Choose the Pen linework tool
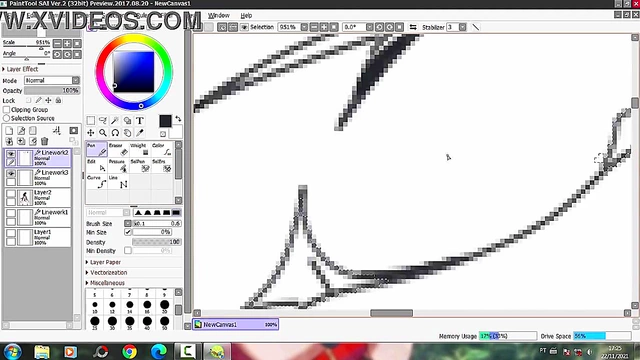640x360 pixels. 97,149
